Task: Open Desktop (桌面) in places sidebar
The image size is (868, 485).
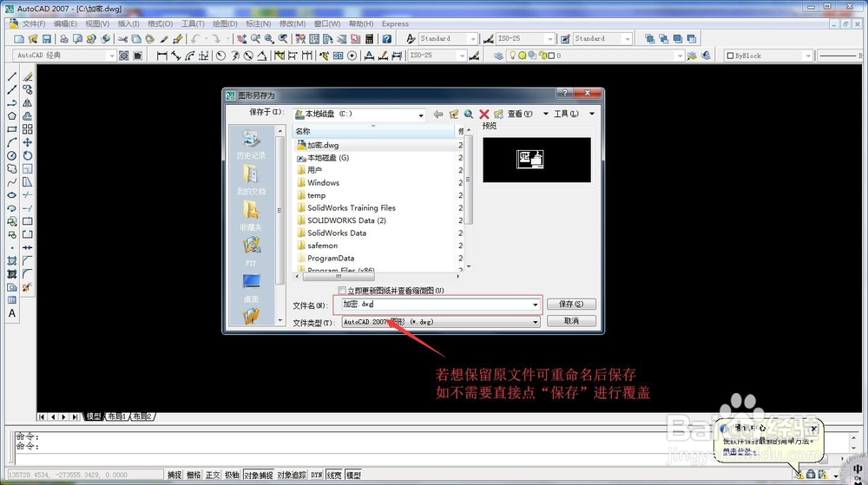Action: [251, 289]
